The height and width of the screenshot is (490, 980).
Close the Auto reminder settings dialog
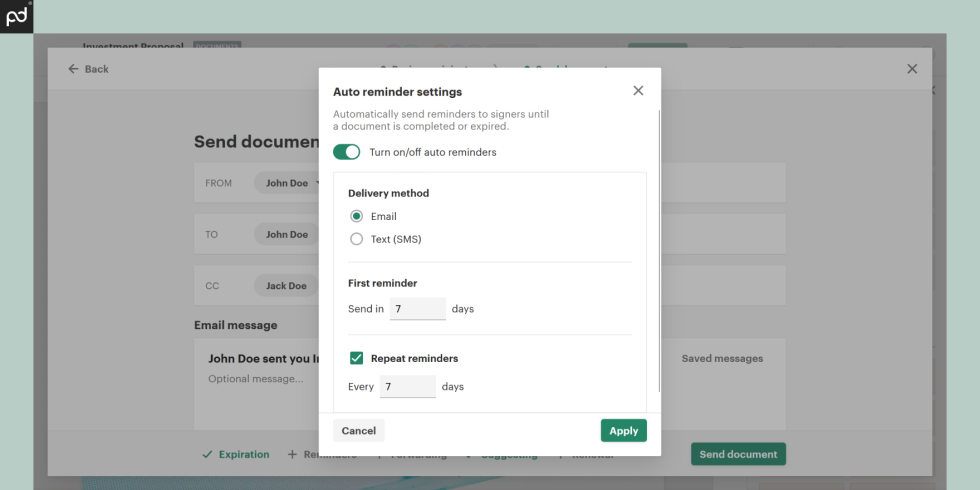pyautogui.click(x=638, y=91)
